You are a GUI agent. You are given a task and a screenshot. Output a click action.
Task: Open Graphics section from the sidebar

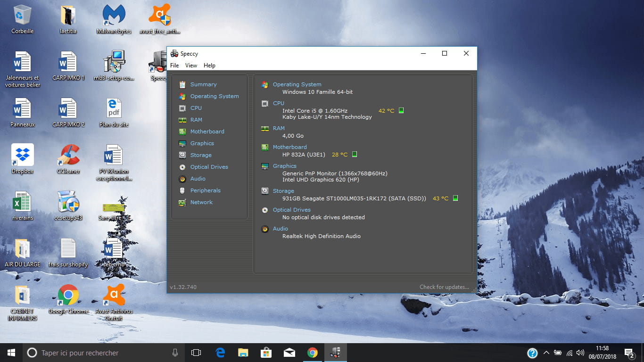click(202, 143)
